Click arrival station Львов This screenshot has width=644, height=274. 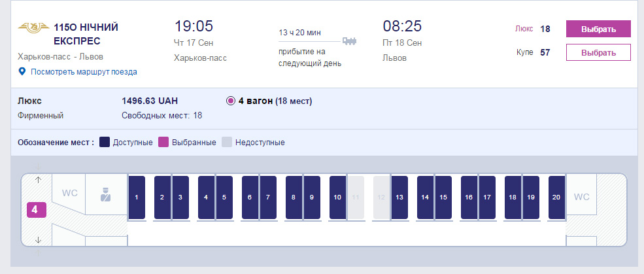coord(394,58)
